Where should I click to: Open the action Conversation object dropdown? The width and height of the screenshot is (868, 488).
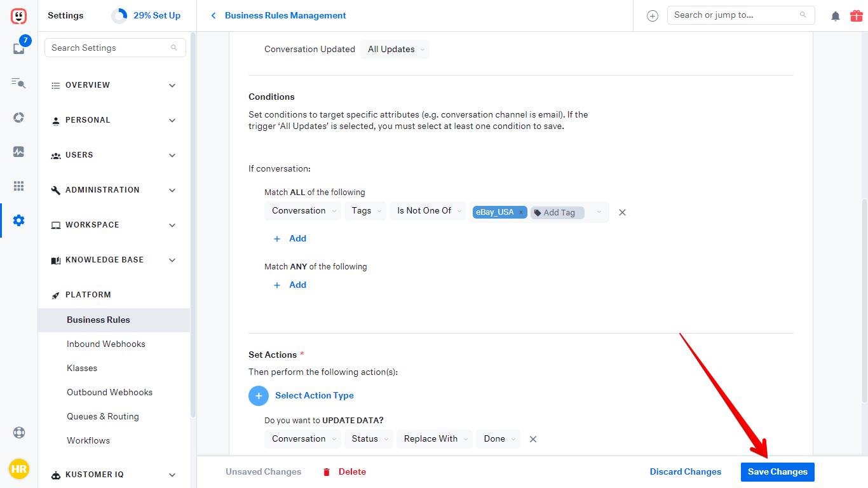tap(302, 439)
